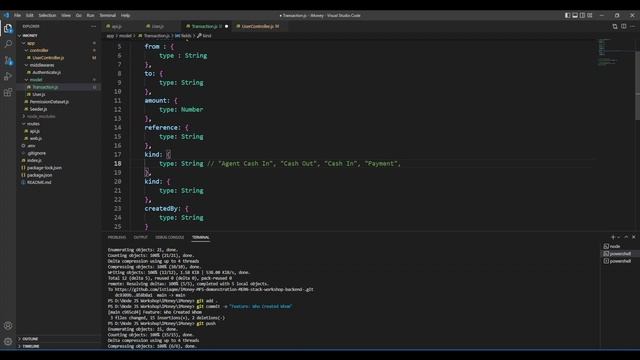640x360 pixels.
Task: Maximize the terminal panel with caret icon
Action: 626,237
